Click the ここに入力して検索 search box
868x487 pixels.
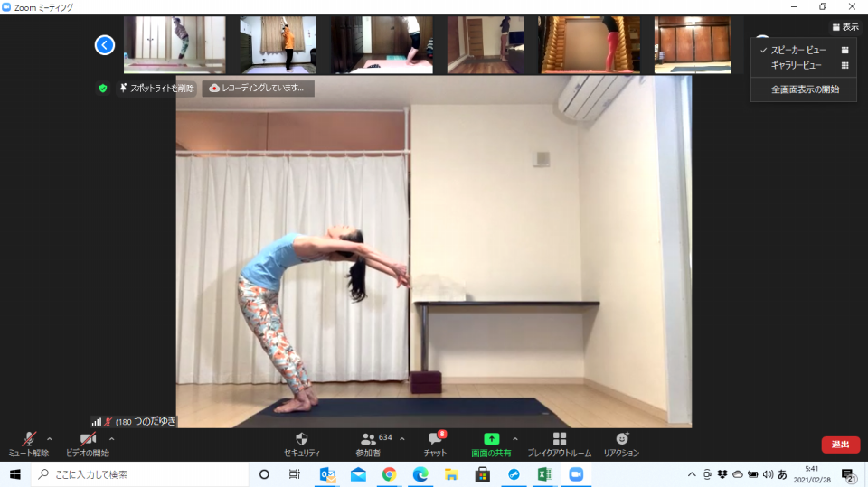coord(139,474)
